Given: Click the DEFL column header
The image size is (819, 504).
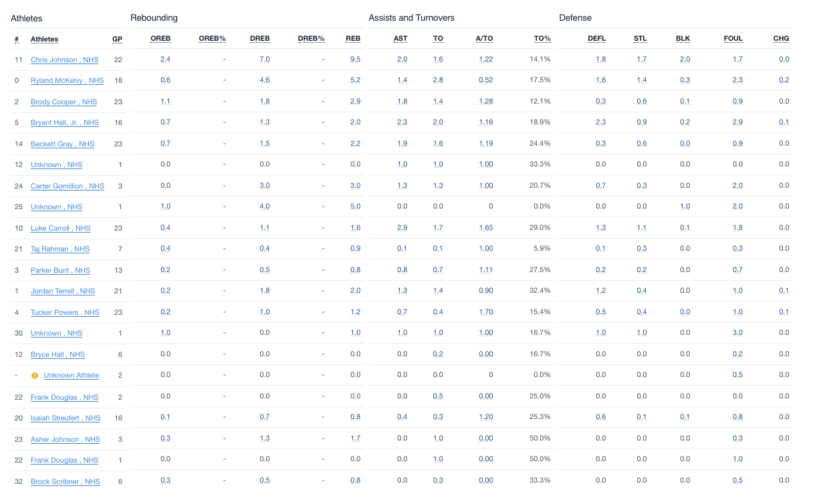Looking at the screenshot, I should 596,39.
